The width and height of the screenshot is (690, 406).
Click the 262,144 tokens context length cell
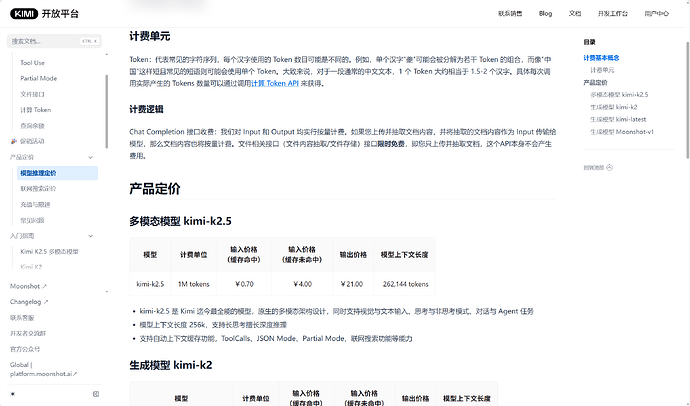405,284
